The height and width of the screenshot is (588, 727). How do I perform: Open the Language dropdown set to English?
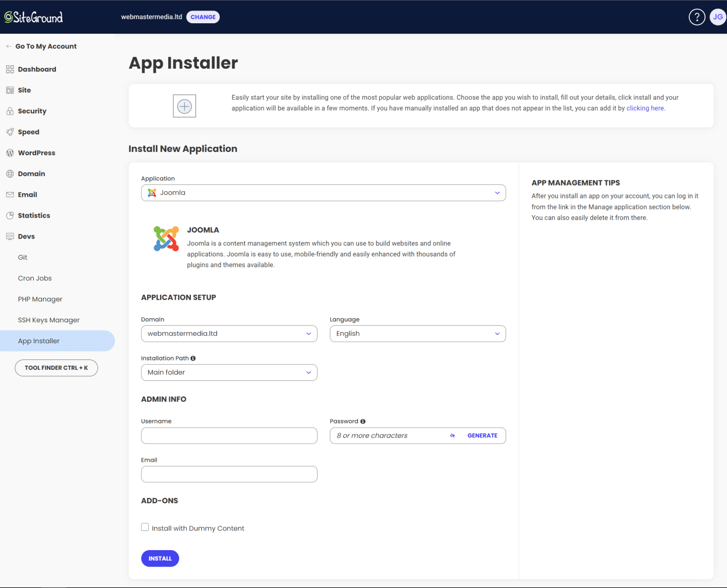coord(418,334)
